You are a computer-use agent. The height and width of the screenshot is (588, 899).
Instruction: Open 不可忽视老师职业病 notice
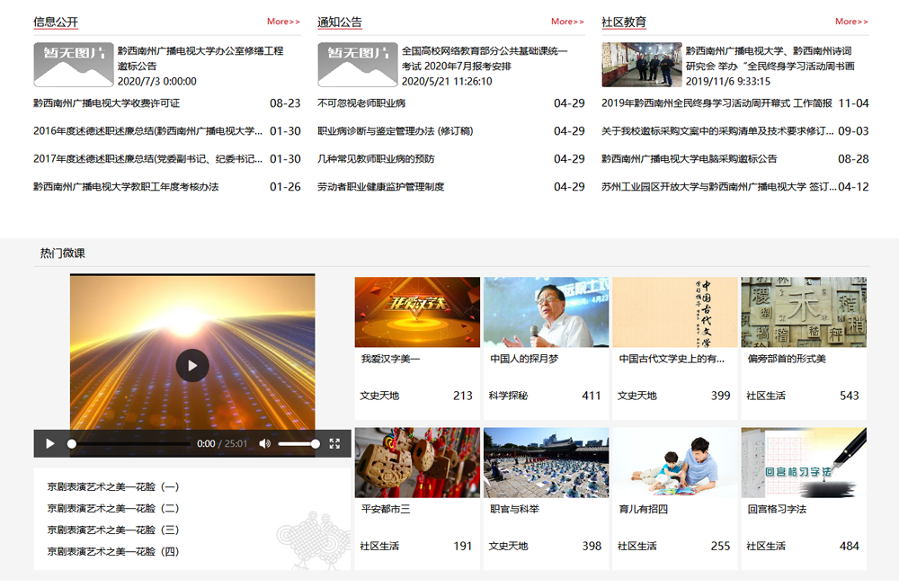[361, 103]
